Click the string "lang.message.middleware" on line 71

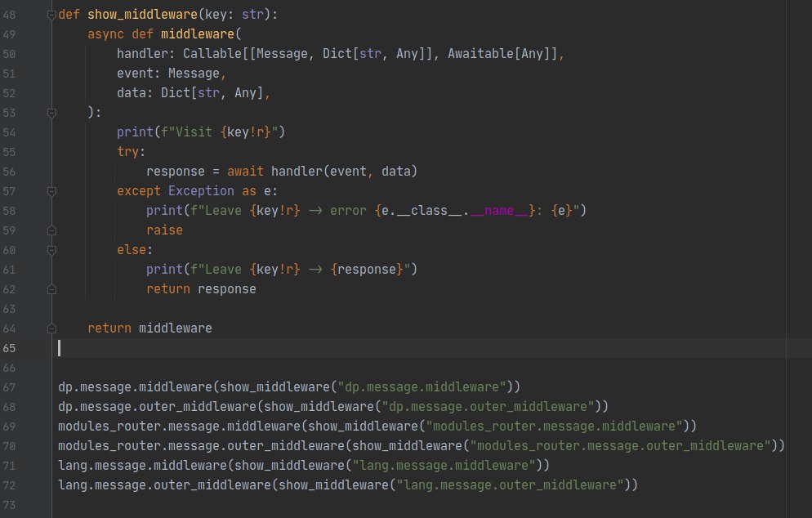(x=444, y=466)
